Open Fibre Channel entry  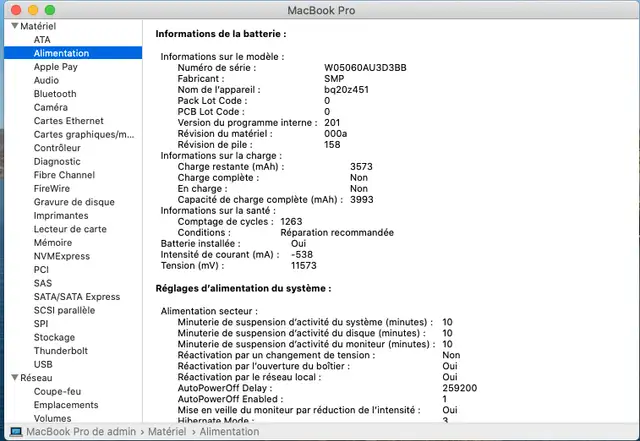[x=64, y=175]
